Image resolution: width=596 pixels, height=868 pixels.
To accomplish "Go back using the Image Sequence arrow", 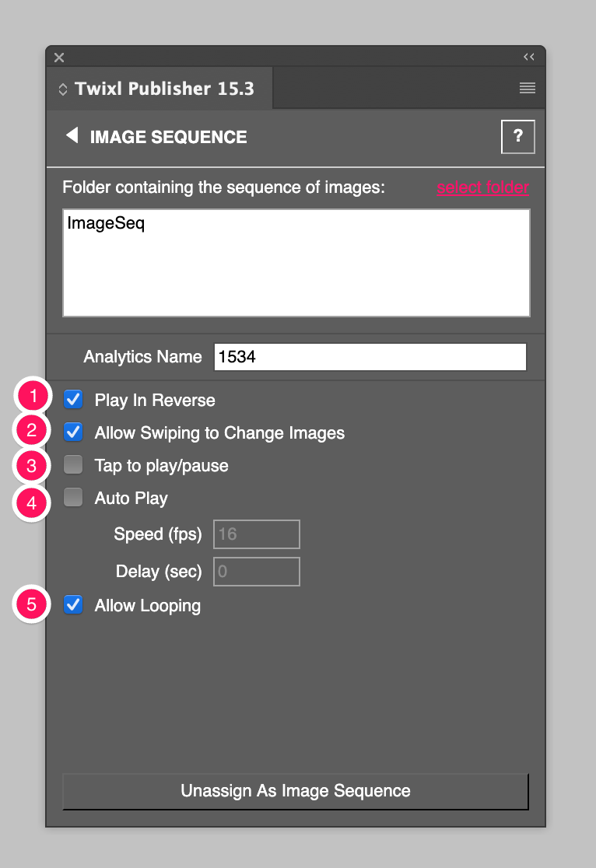I will tap(72, 135).
